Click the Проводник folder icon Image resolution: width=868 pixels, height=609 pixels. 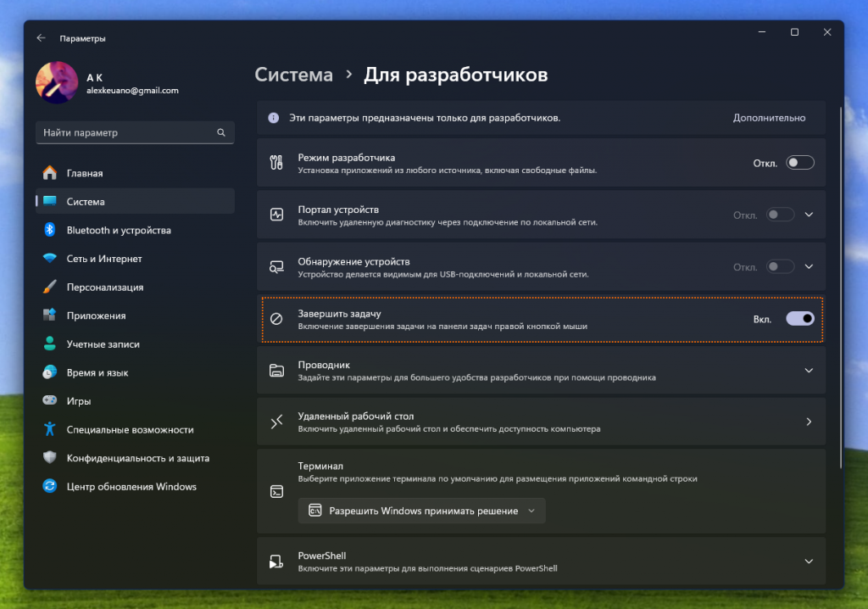pos(276,370)
